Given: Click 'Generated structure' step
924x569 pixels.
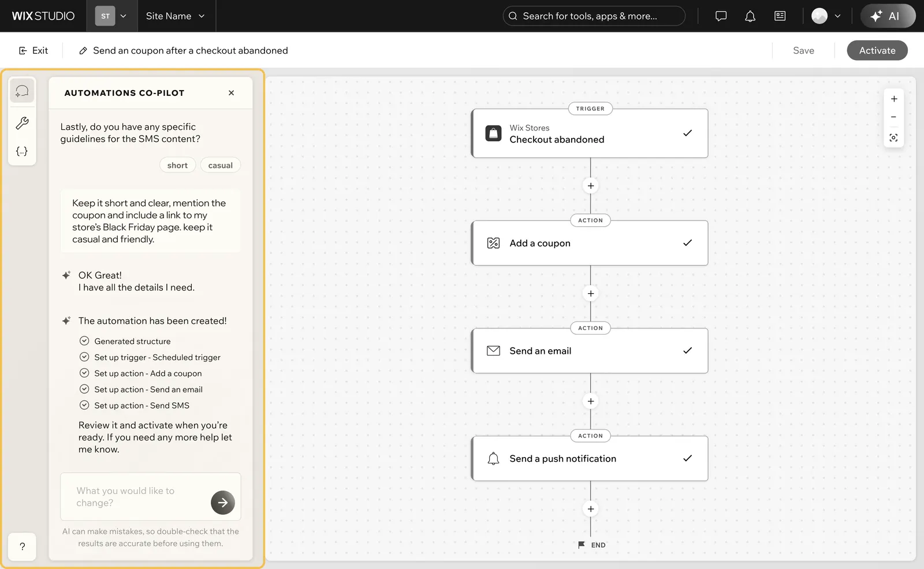Looking at the screenshot, I should 125,341.
